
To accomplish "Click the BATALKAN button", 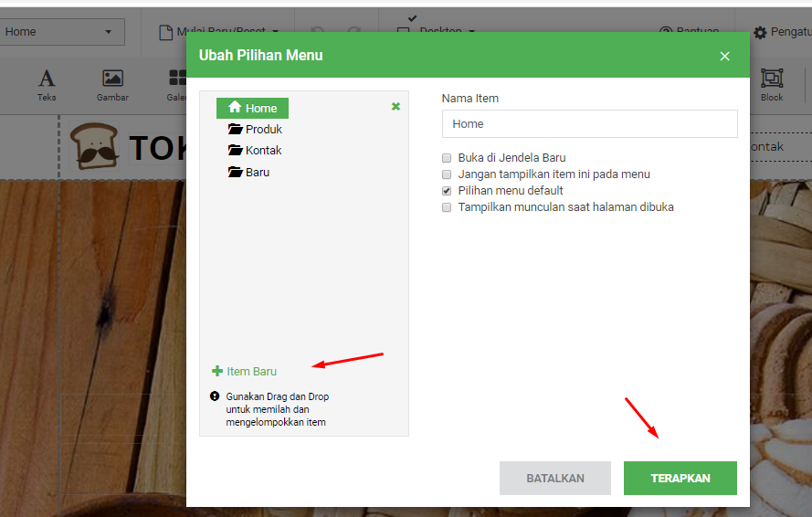I will click(x=555, y=478).
